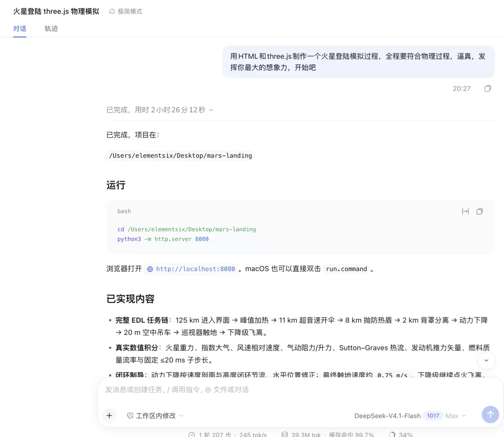
Task: Click the 1 轮 207 步 status entry
Action: pos(210,434)
